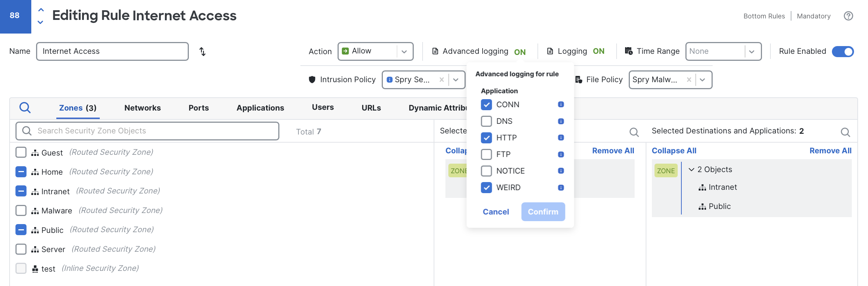The height and width of the screenshot is (286, 868).
Task: Click the info icon beside HTTP
Action: point(560,137)
